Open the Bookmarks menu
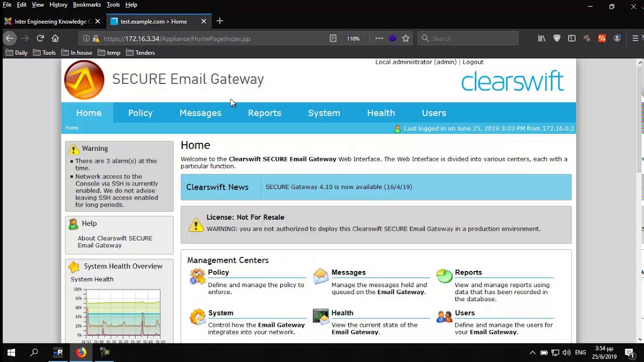This screenshot has width=644, height=362. (87, 5)
